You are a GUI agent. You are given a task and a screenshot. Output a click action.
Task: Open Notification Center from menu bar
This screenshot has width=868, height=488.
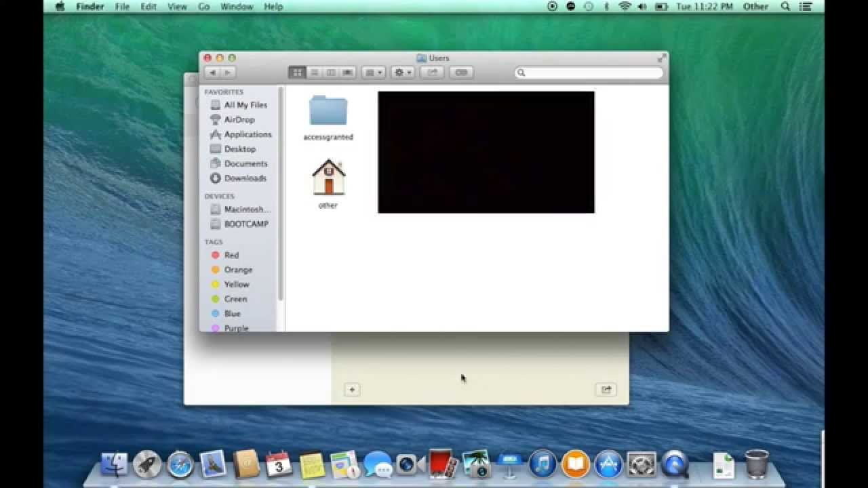coord(806,7)
